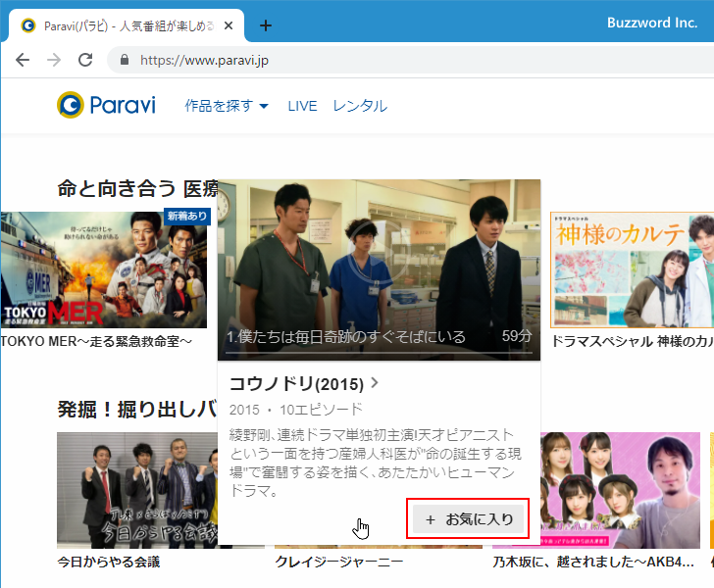Open the TOKYO MER thumbnail

click(103, 269)
